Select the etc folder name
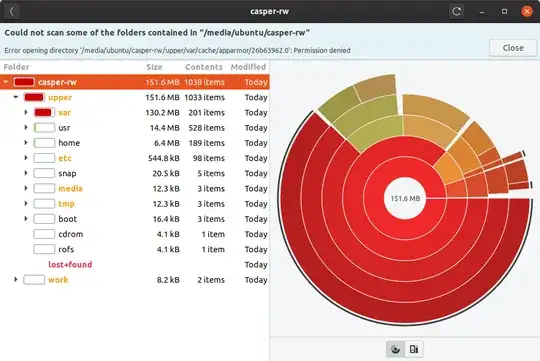Viewport: 540px width, 361px height. click(65, 158)
